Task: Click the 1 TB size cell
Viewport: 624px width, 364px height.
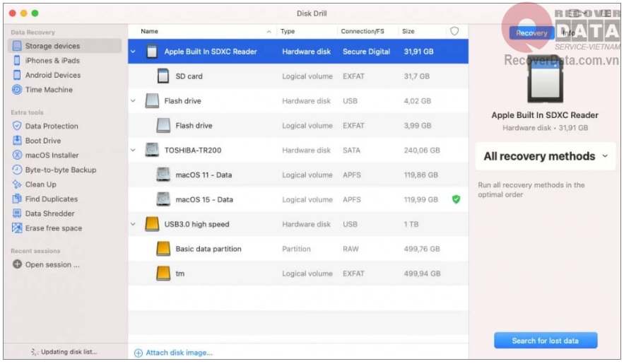Action: coord(411,224)
